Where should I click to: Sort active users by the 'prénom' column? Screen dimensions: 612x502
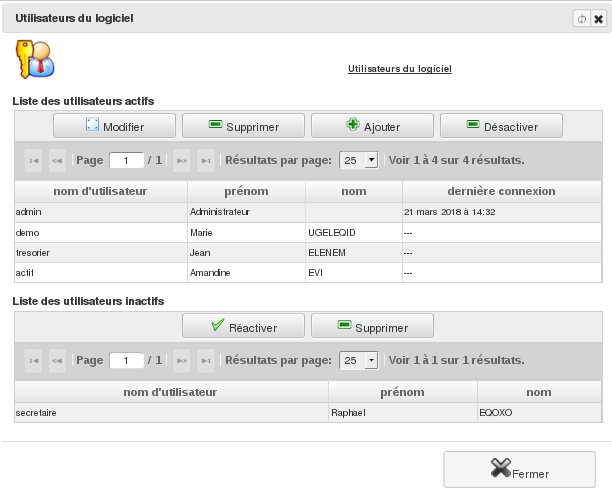click(x=246, y=191)
